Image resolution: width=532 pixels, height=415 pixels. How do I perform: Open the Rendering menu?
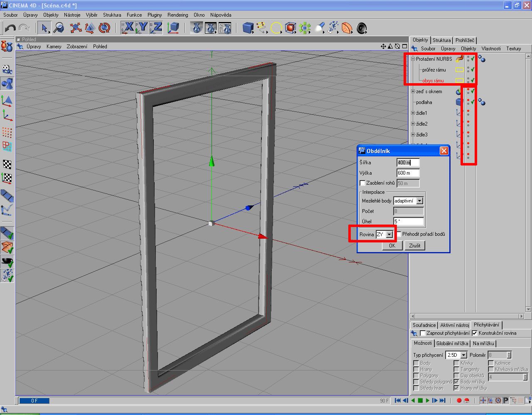[x=178, y=15]
